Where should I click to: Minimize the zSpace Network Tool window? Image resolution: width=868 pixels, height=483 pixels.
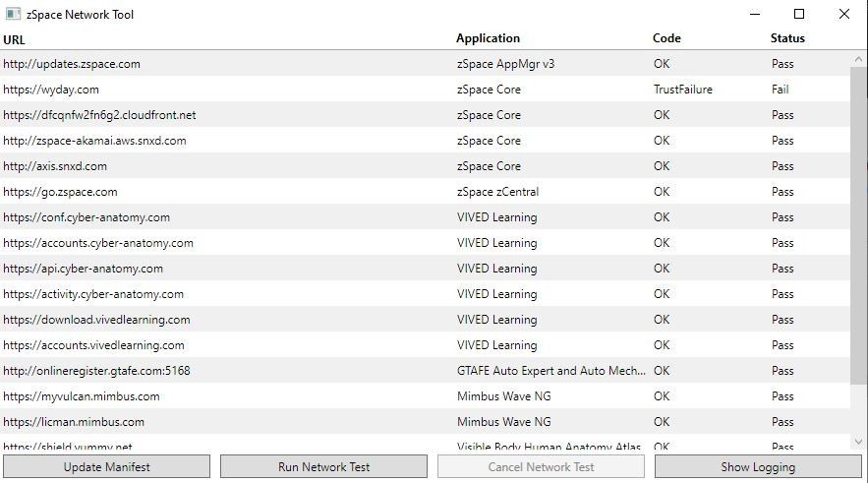click(x=755, y=14)
